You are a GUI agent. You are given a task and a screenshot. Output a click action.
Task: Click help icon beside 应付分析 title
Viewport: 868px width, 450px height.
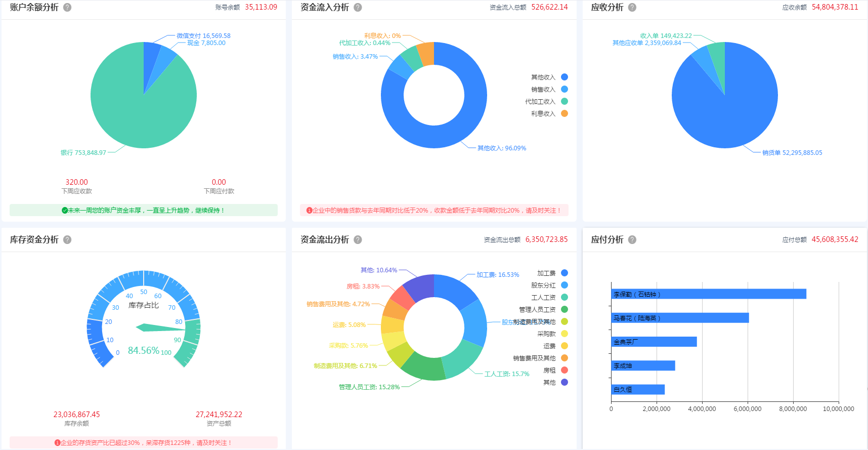[x=632, y=240]
